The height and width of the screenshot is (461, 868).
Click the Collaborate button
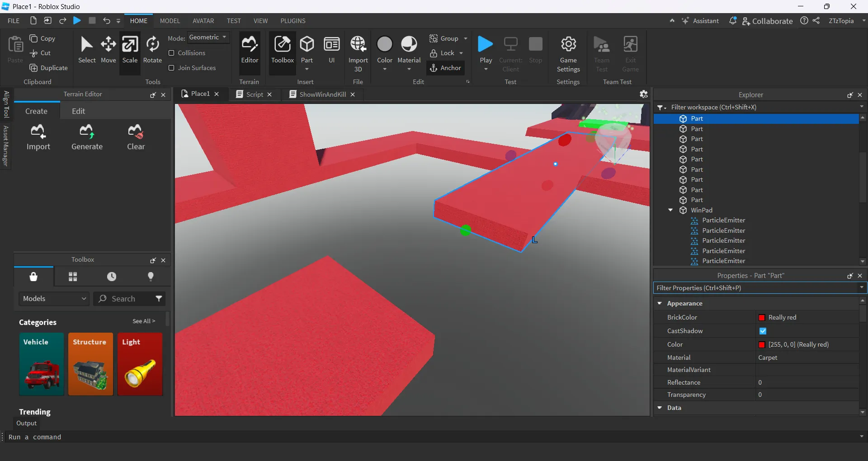767,21
